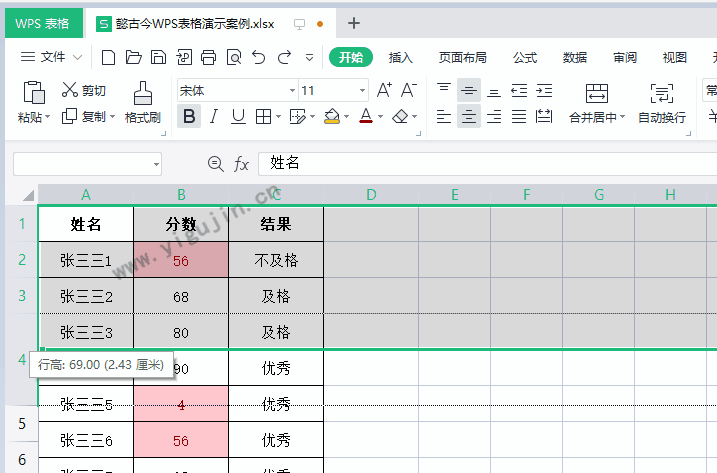
Task: Click the zoom magnifier beside fx
Action: (x=215, y=163)
